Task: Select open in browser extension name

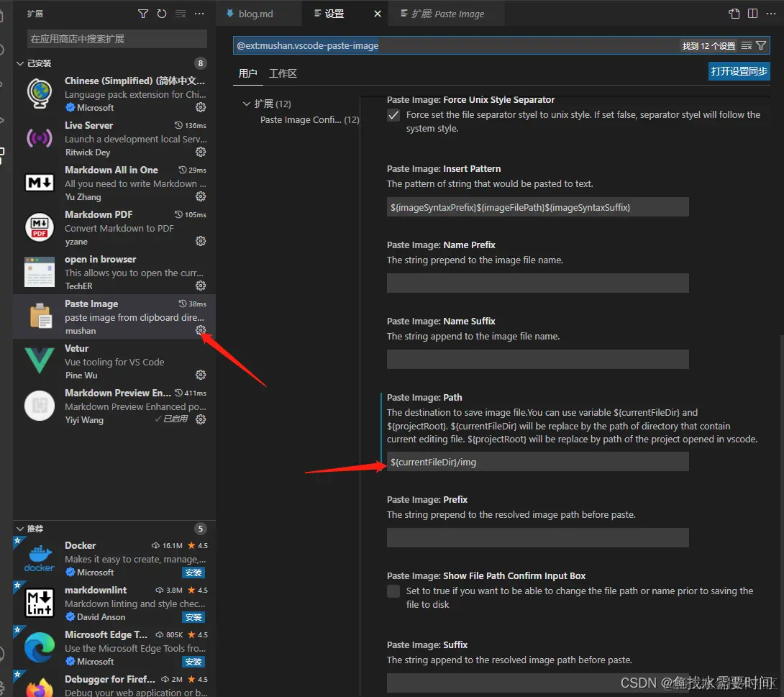Action: click(101, 260)
